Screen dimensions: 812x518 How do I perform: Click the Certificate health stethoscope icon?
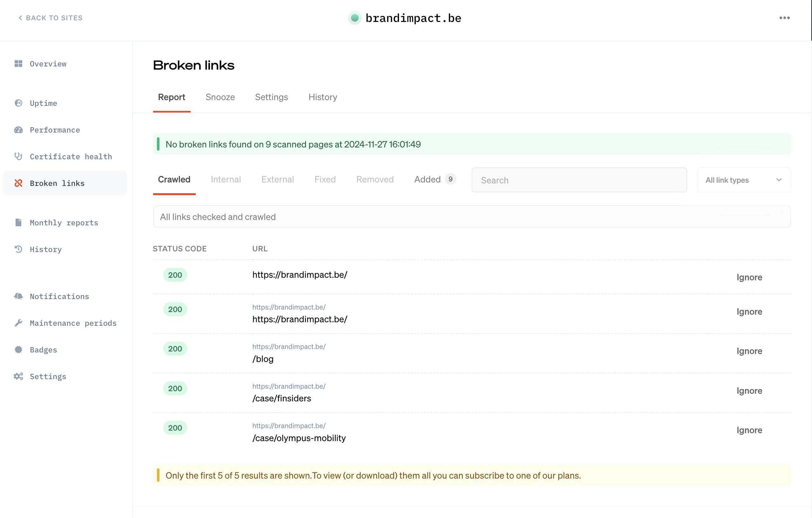coord(18,156)
